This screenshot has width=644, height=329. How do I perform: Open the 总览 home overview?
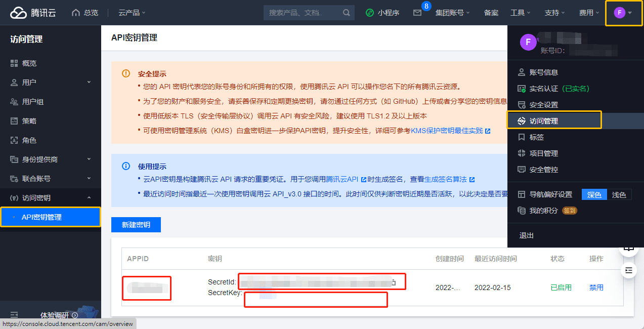pos(85,13)
